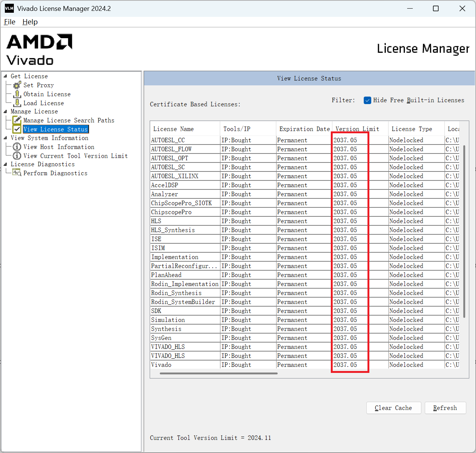This screenshot has width=476, height=453.
Task: Click the Manage License Search Paths icon
Action: pos(17,120)
